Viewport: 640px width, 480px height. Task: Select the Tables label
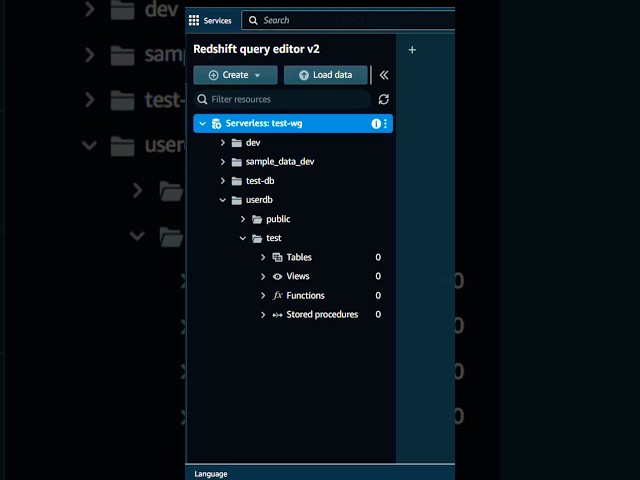(299, 257)
